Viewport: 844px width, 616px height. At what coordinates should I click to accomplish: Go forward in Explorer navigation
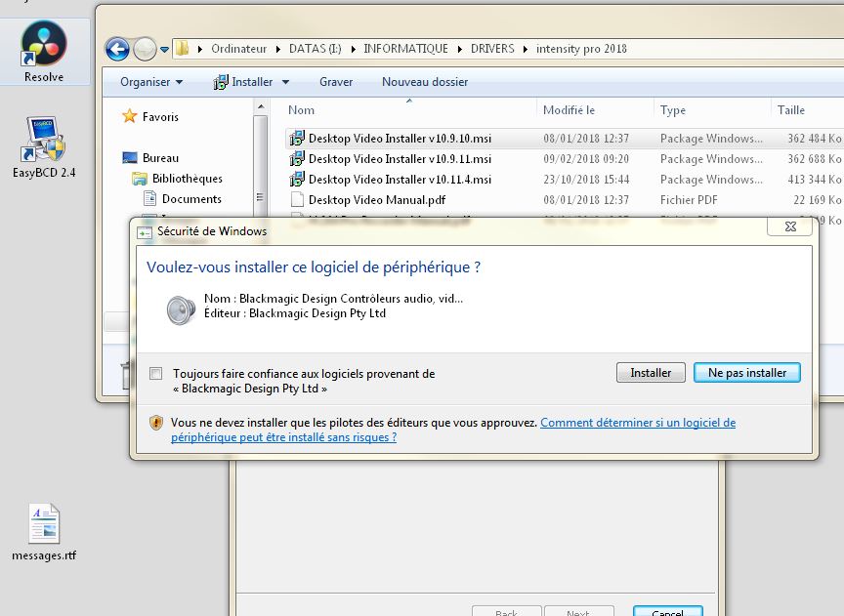pos(145,50)
